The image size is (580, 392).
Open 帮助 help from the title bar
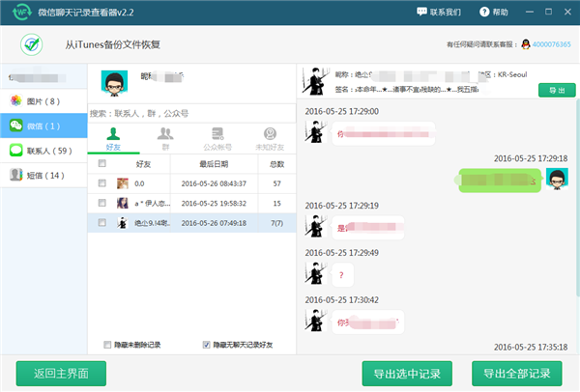tap(492, 12)
